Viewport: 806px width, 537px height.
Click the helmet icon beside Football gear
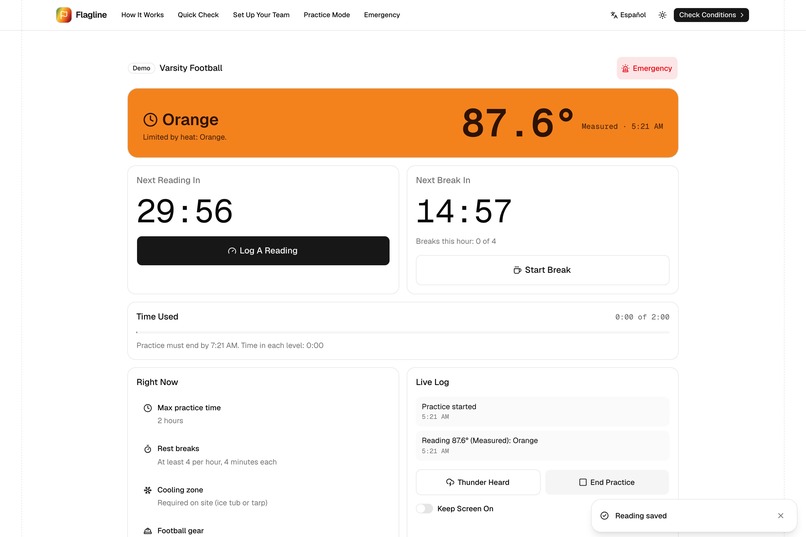(x=148, y=531)
